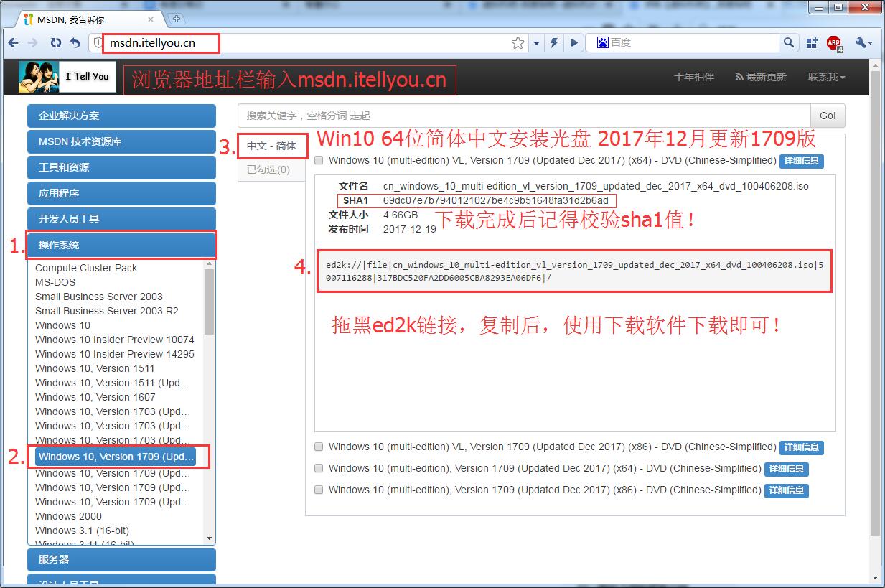Click 详细信息 for non-VL 1709 (x86) DVD
Image resolution: width=885 pixels, height=588 pixels.
[787, 490]
